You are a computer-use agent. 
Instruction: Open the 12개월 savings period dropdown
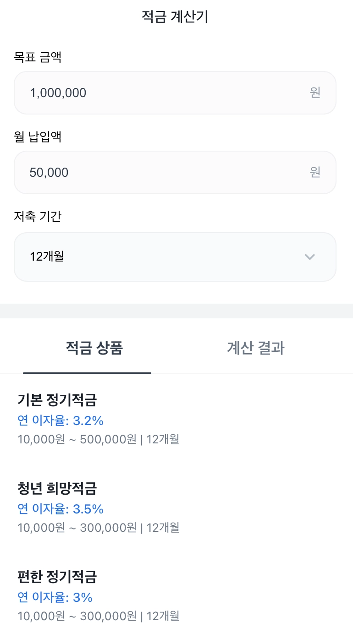174,257
